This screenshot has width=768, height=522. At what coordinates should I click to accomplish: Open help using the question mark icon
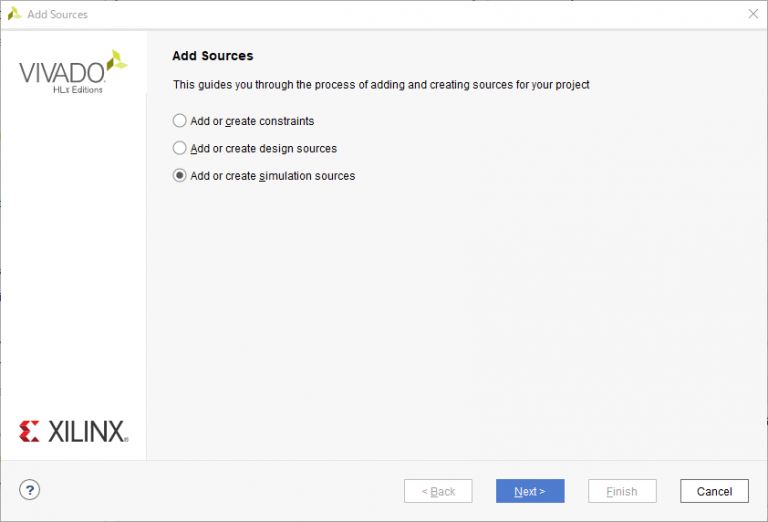(30, 490)
